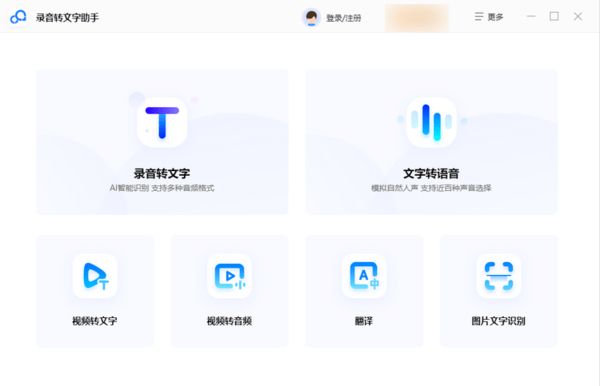The image size is (600, 386).
Task: Launch the 视频转音频 icon
Action: [x=230, y=276]
